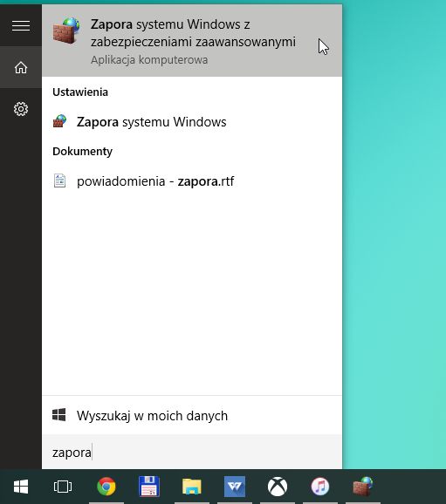Viewport: 446px width, 504px height.
Task: Click the search box containing zapora
Action: pos(192,452)
